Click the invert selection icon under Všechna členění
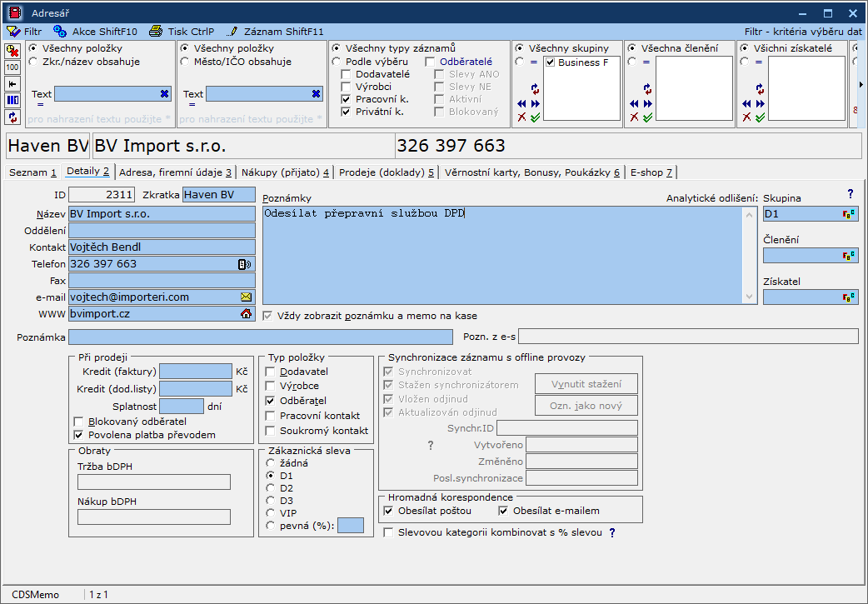868x604 pixels. click(648, 89)
